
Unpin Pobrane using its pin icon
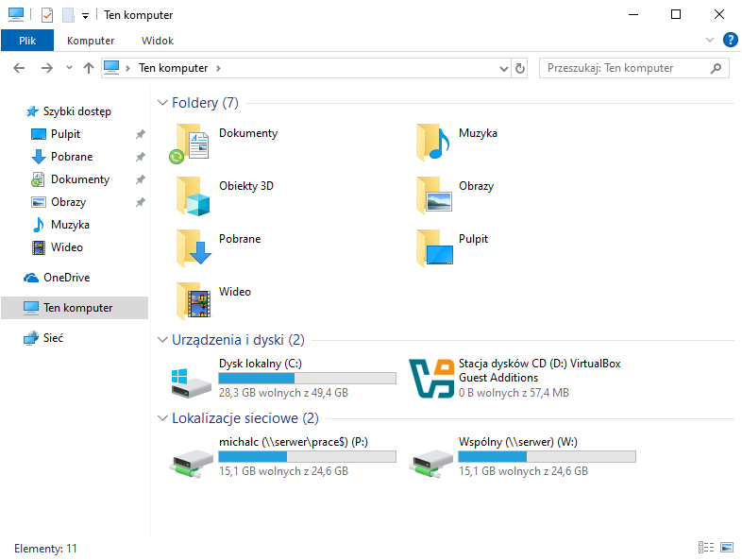[x=140, y=157]
